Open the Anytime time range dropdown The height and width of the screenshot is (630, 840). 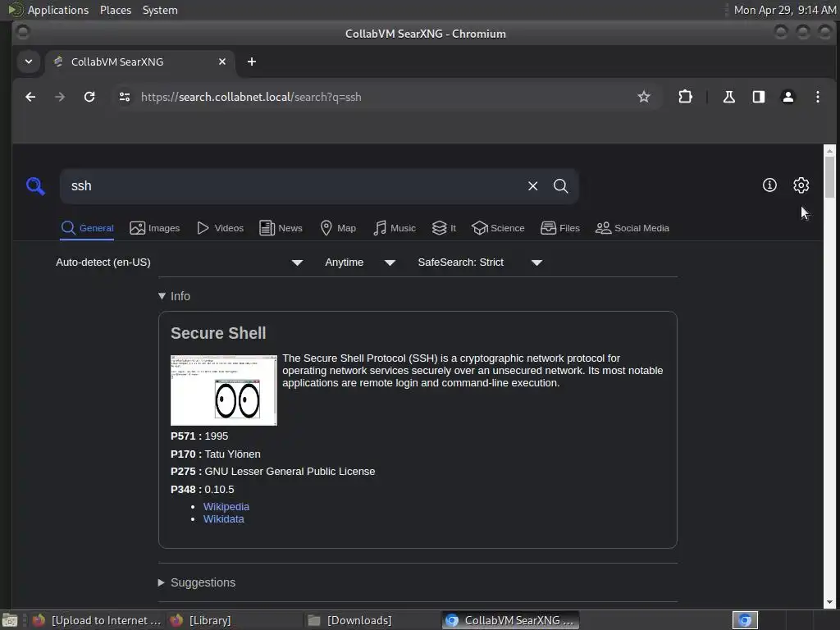(360, 262)
